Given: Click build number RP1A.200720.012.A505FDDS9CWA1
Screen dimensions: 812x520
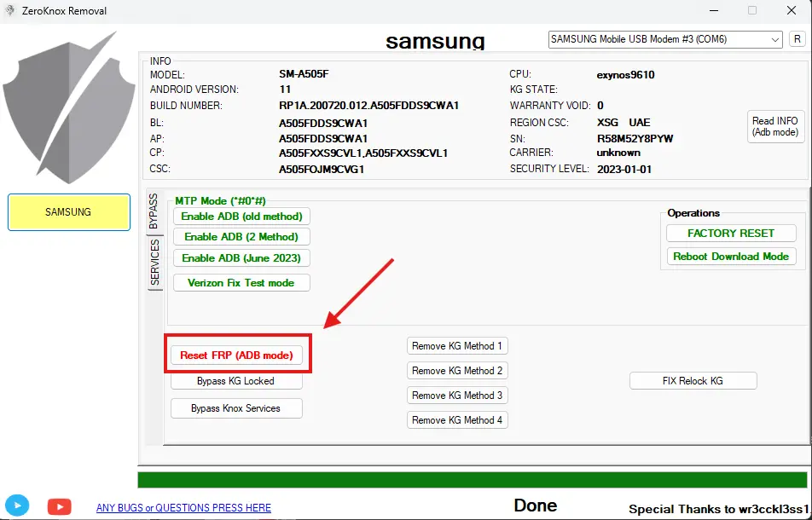Looking at the screenshot, I should coord(368,106).
